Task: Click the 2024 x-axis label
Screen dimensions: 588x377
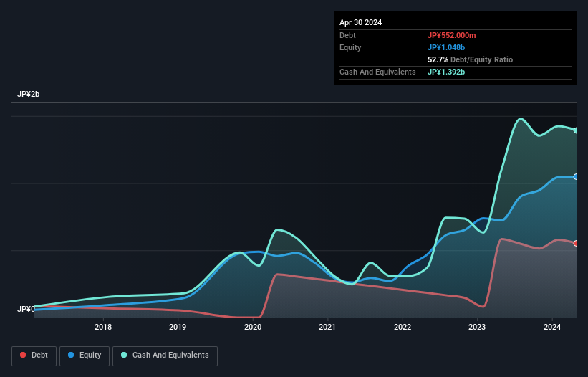Action: coord(552,327)
